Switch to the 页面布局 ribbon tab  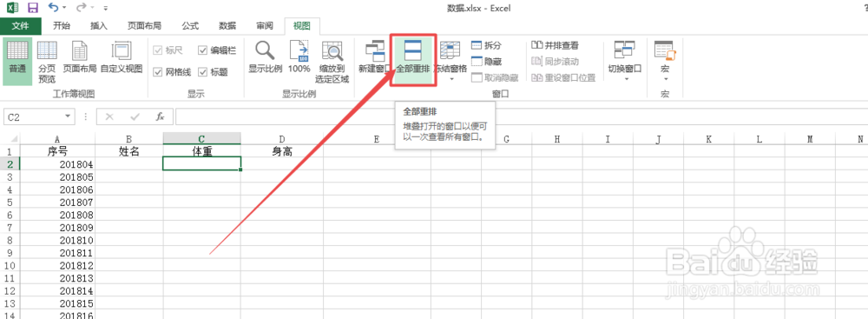click(x=144, y=25)
